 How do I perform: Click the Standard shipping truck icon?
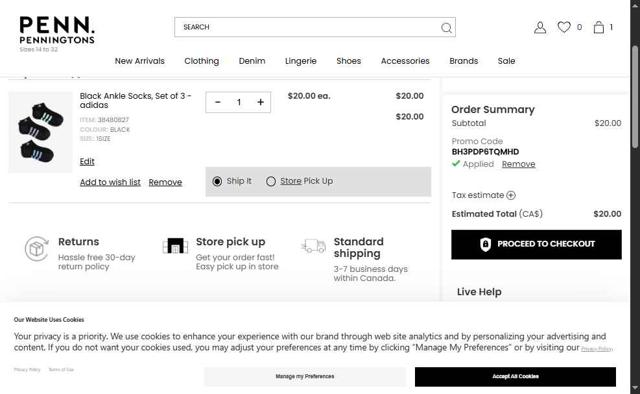pos(313,246)
